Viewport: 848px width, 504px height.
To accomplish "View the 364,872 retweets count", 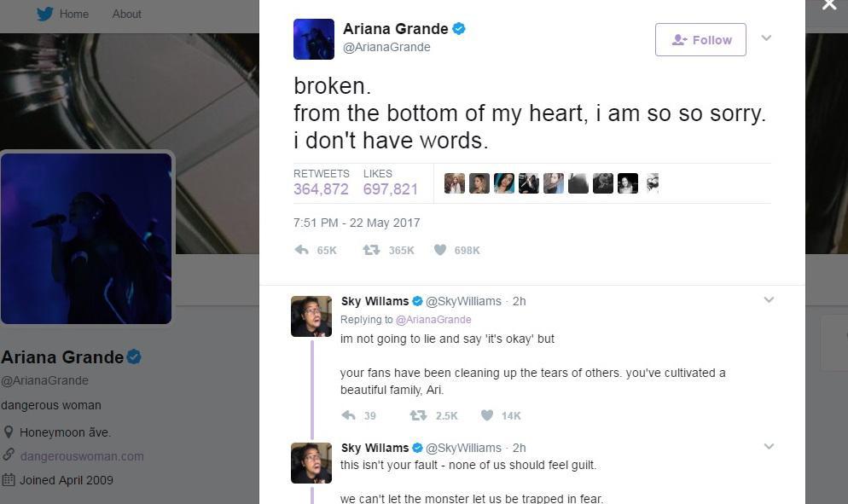I will click(322, 188).
